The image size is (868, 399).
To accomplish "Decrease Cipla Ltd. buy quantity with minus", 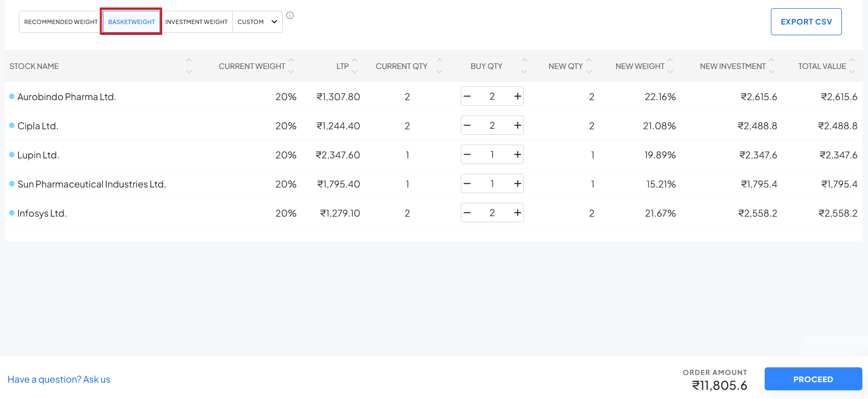I will [x=467, y=125].
